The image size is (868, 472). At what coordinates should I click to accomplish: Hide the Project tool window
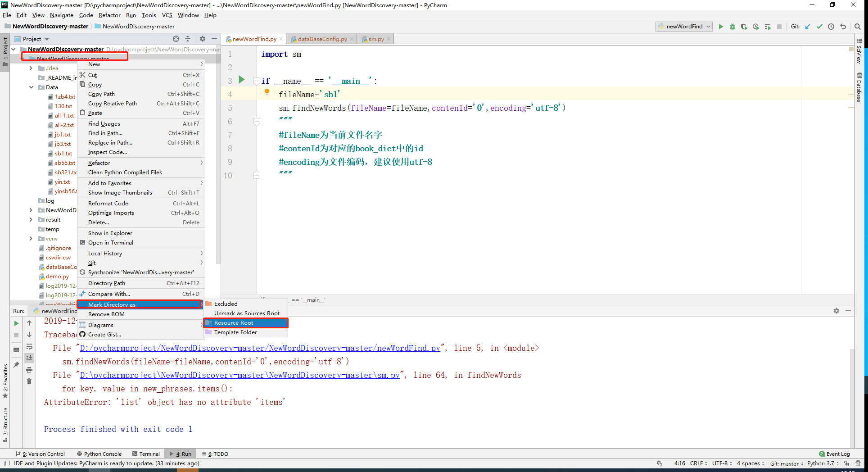(214, 39)
